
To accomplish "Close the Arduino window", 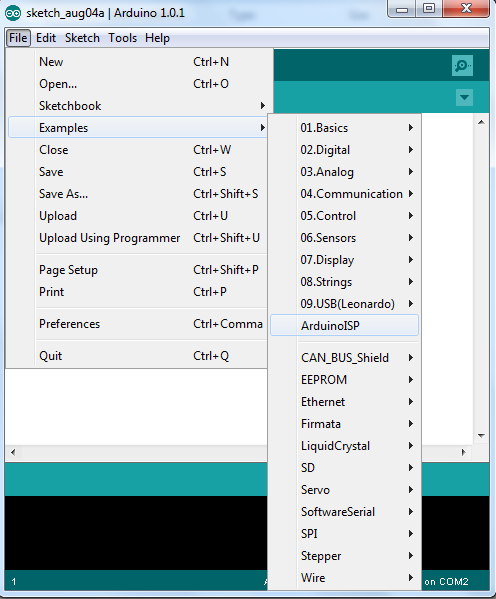I will pos(466,9).
